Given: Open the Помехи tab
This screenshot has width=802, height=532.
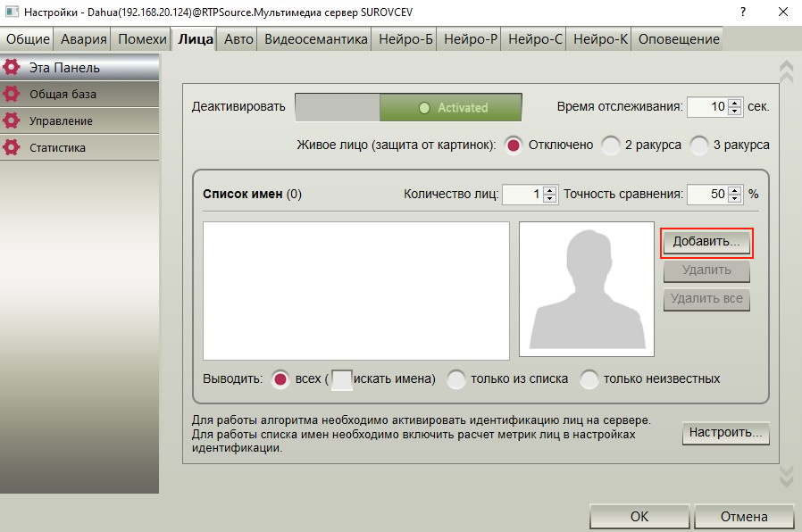Looking at the screenshot, I should [142, 39].
